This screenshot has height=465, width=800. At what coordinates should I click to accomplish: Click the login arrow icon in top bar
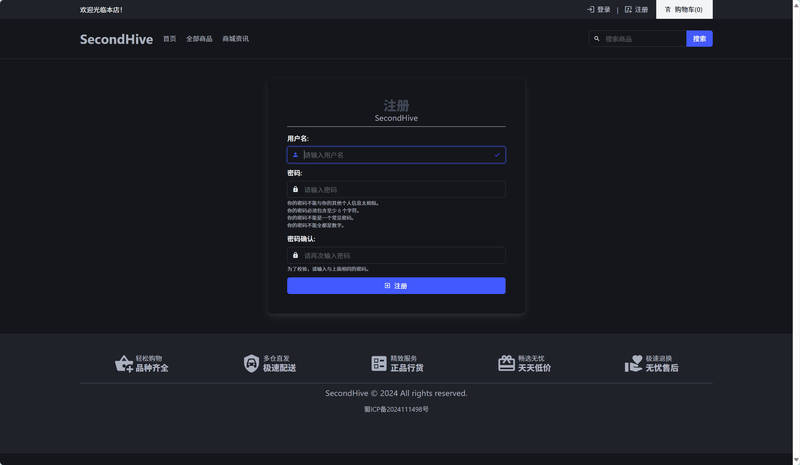tap(590, 10)
